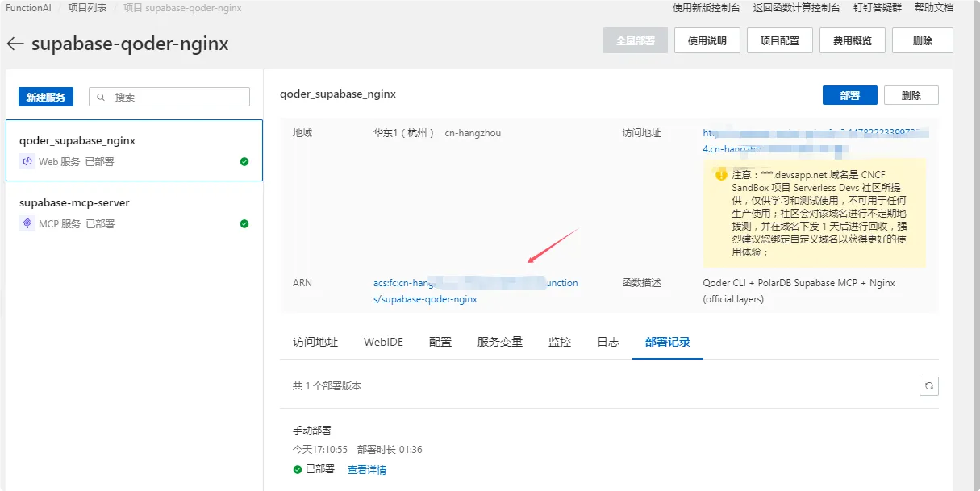Click the MCP 服务 icon under supabase-mcp-server
This screenshot has width=980, height=491.
[x=27, y=223]
